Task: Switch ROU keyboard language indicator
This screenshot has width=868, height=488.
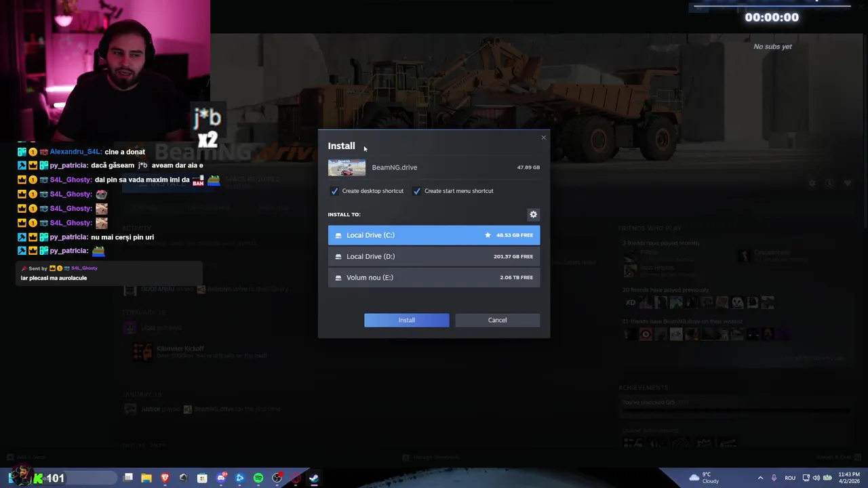Action: pyautogui.click(x=790, y=478)
